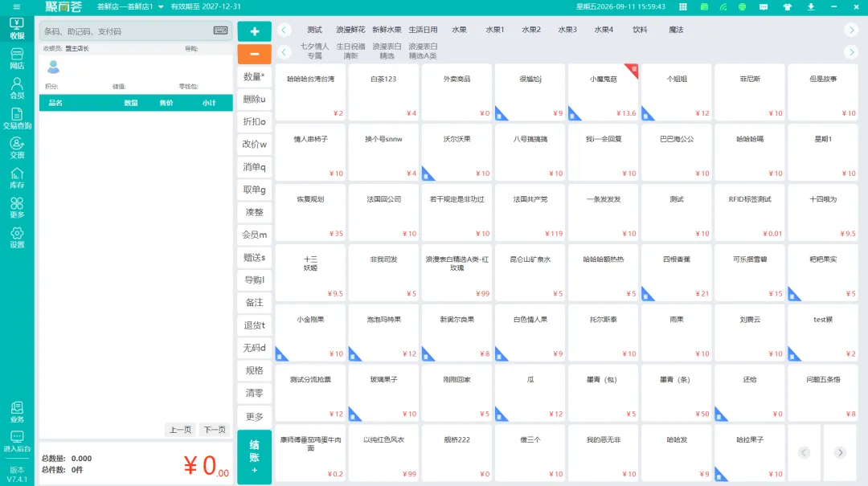The height and width of the screenshot is (486, 868).
Task: Select the 新鲜水果 category tab
Action: point(387,30)
